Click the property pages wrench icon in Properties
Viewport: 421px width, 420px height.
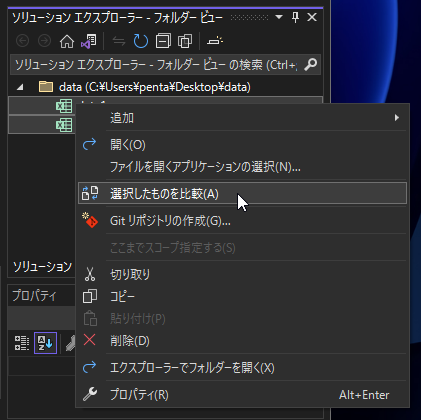pyautogui.click(x=70, y=343)
